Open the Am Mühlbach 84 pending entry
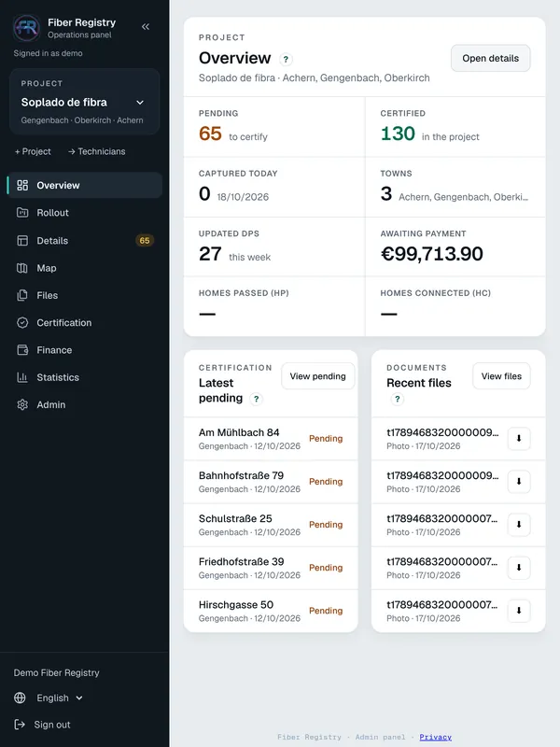The height and width of the screenshot is (747, 560). tap(271, 439)
